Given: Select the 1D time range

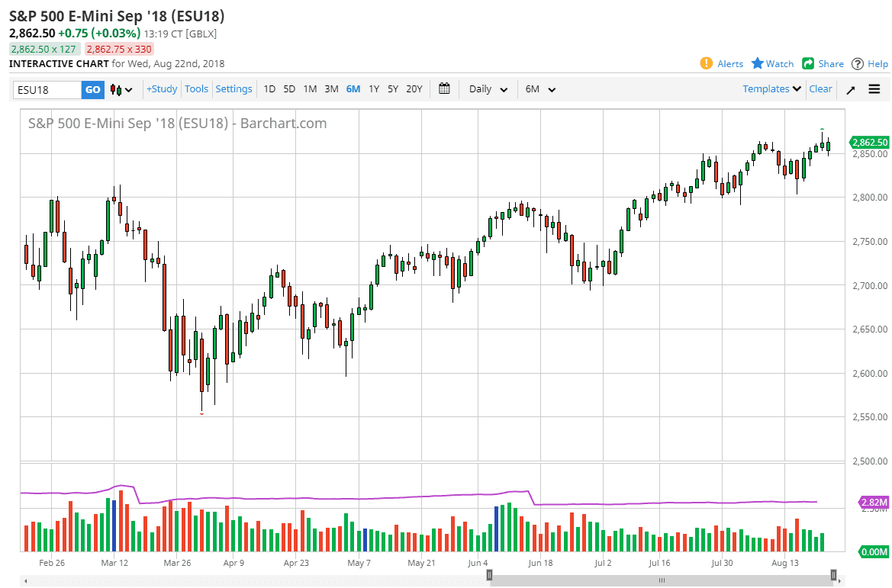Looking at the screenshot, I should click(x=269, y=88).
